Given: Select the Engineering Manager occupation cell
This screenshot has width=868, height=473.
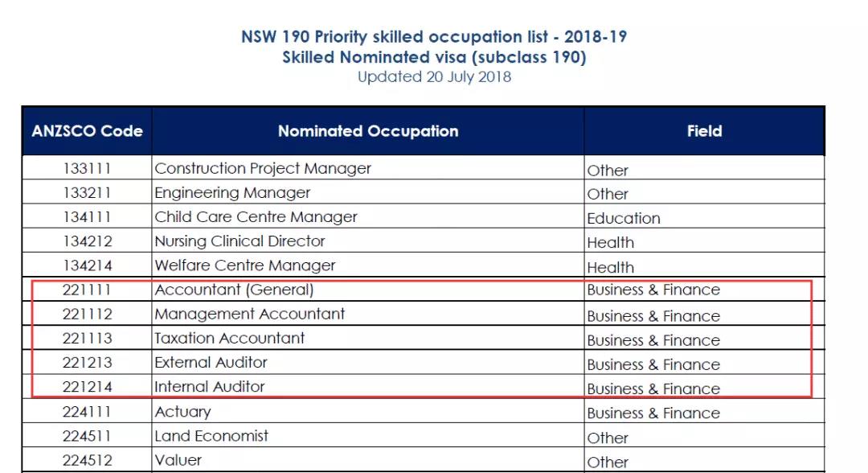Looking at the screenshot, I should coord(232,193).
